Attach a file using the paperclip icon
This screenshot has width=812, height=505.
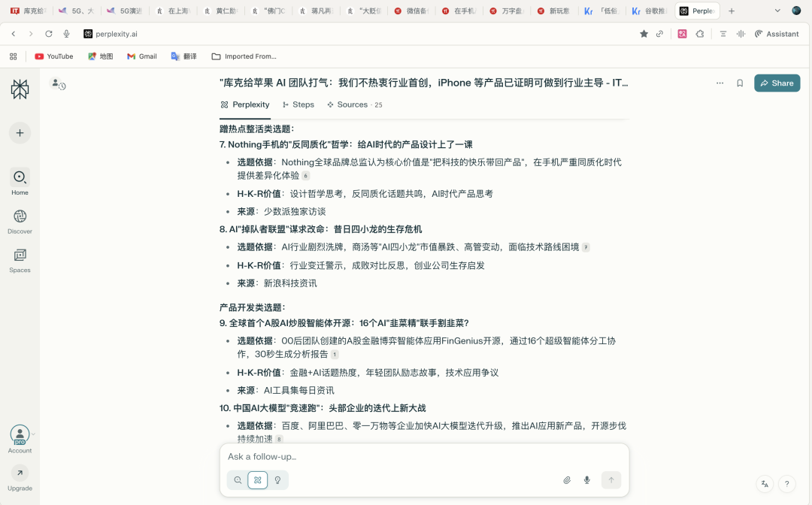(568, 479)
